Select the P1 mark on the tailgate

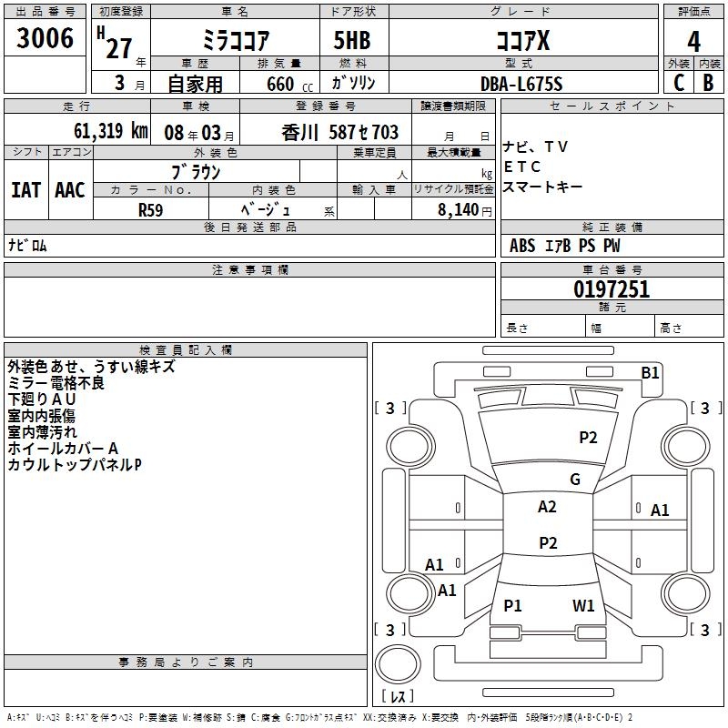point(513,605)
